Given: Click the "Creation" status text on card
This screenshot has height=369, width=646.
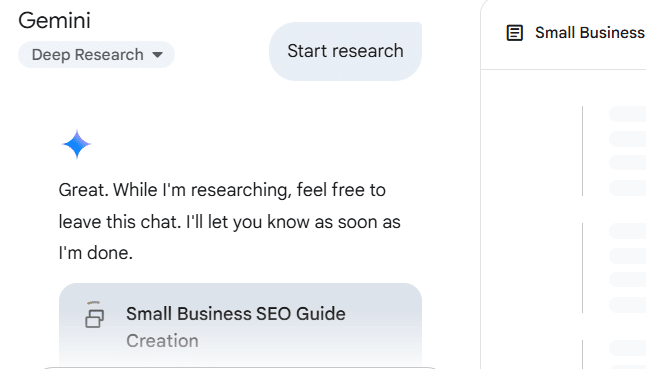Looking at the screenshot, I should click(x=162, y=341).
